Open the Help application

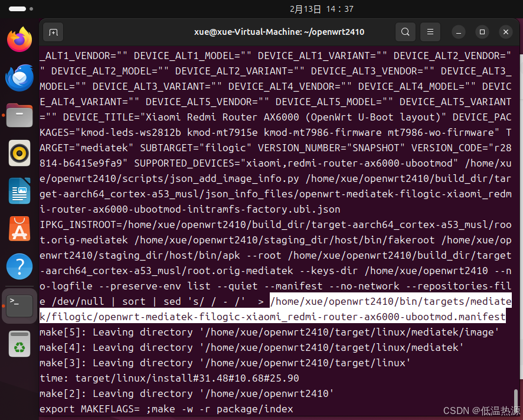coord(19,267)
